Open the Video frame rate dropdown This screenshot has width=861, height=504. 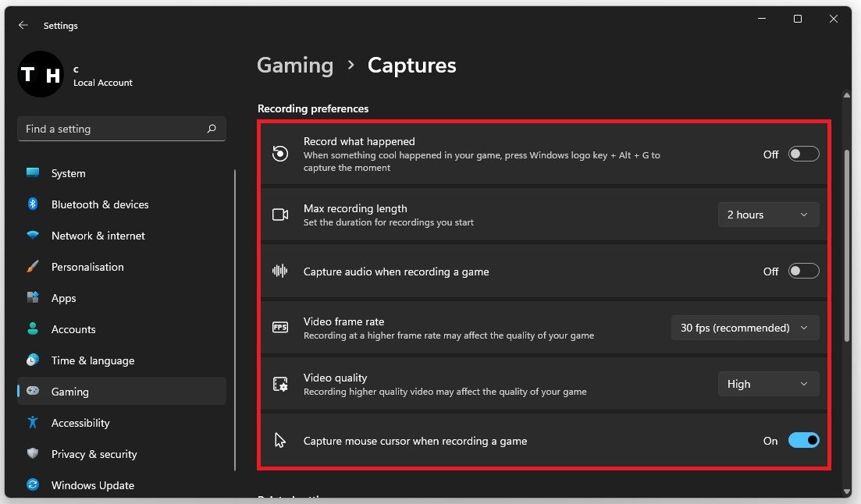tap(745, 328)
